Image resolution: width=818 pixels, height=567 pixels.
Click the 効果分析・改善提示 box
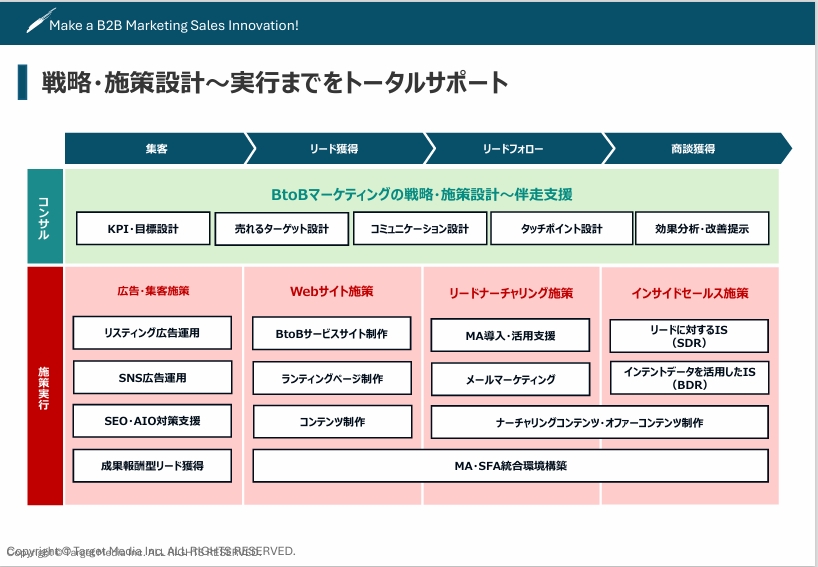pyautogui.click(x=705, y=229)
